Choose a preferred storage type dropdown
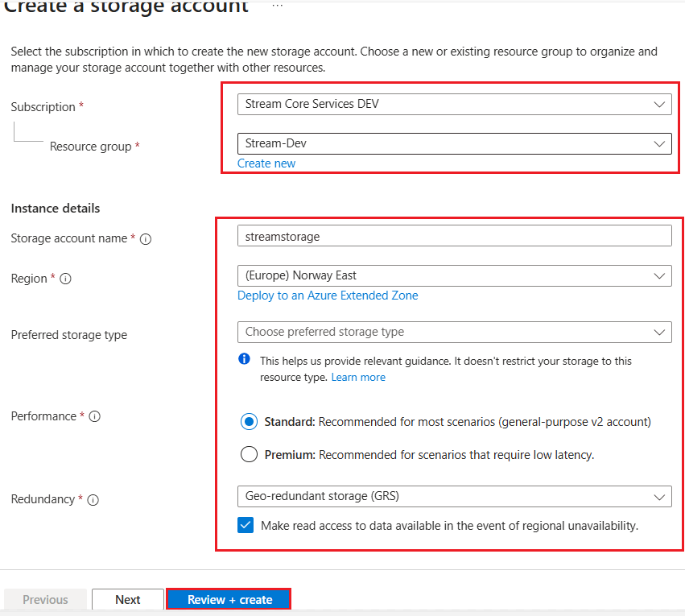This screenshot has width=685, height=616. tap(454, 332)
